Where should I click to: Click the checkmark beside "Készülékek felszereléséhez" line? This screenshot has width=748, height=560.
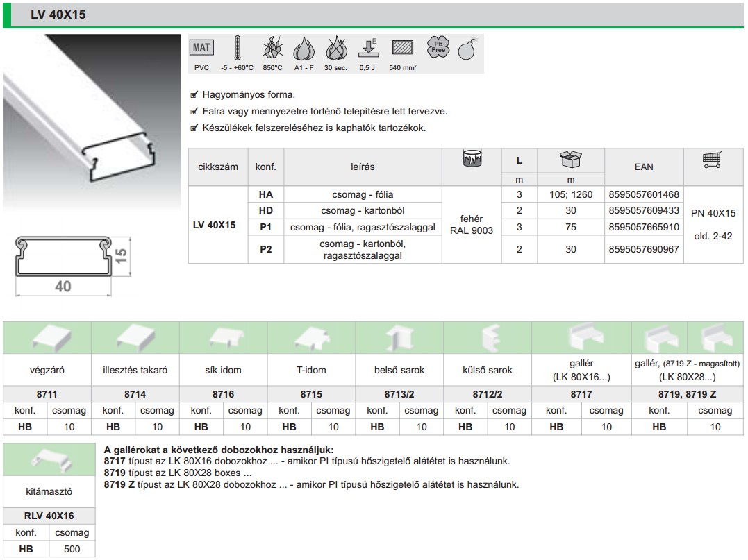194,128
